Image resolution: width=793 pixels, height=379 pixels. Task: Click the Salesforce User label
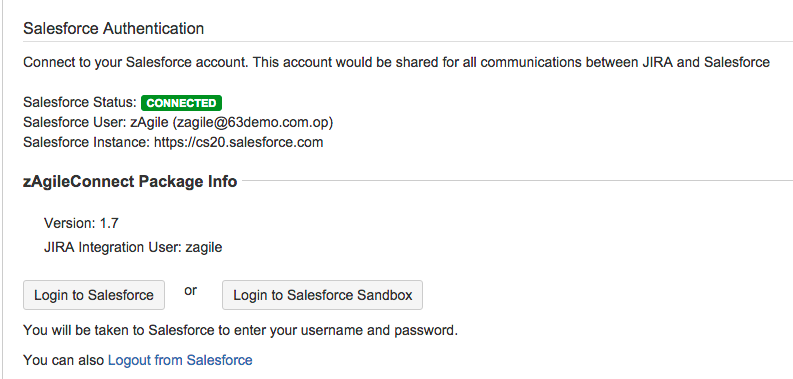click(x=75, y=122)
